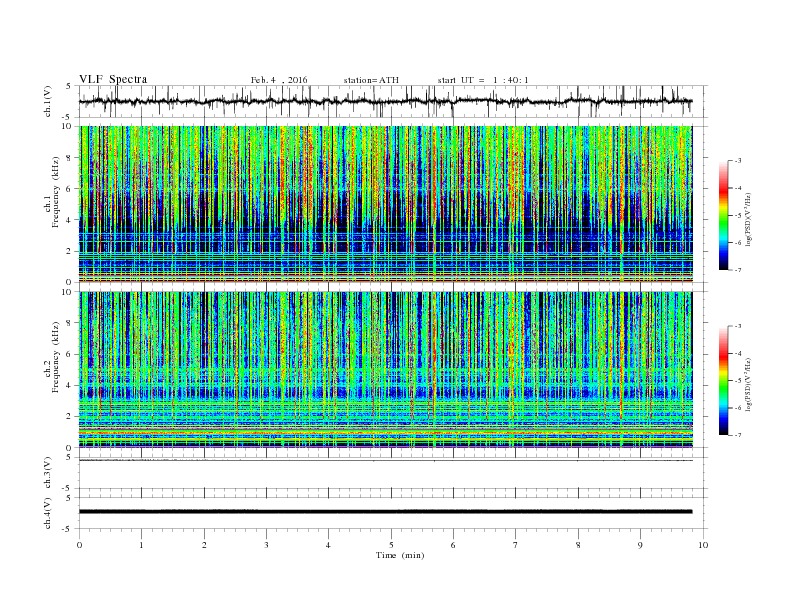Click the "ch.1(V)" waveform axis label
Screen dimensions: 792x612
tap(48, 101)
